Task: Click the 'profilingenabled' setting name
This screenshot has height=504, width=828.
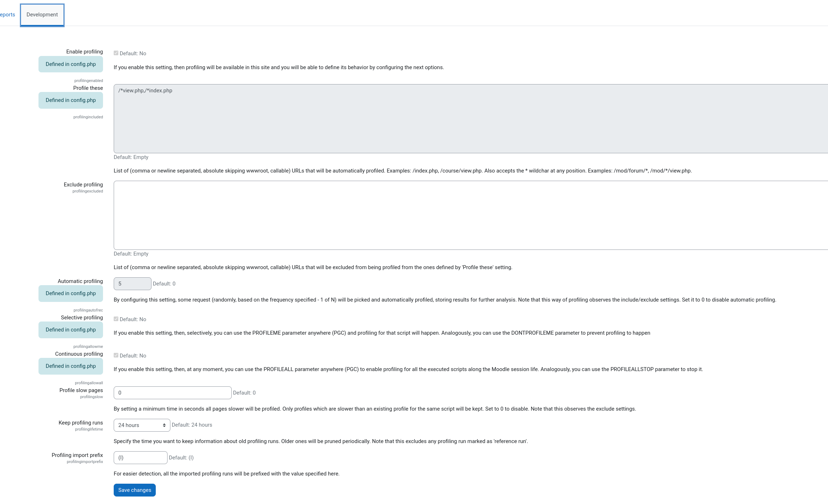Action: coord(89,81)
